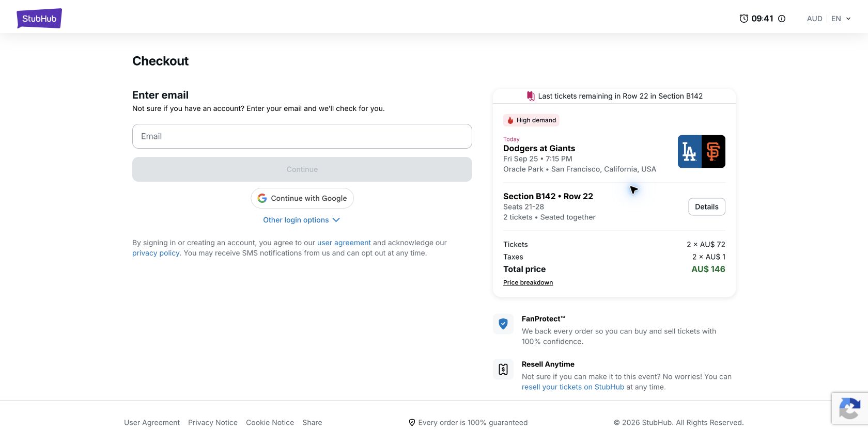868x431 pixels.
Task: Click the 09:41 timer value
Action: click(x=762, y=19)
